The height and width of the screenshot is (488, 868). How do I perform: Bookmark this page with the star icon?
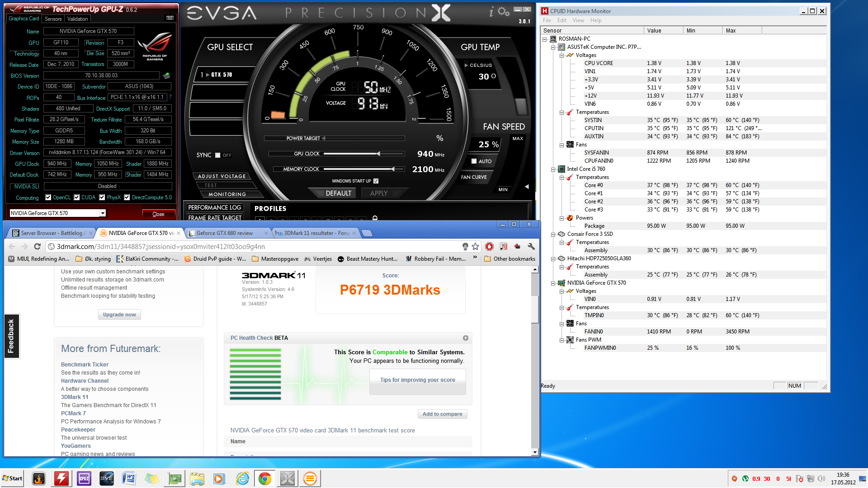pyautogui.click(x=475, y=246)
